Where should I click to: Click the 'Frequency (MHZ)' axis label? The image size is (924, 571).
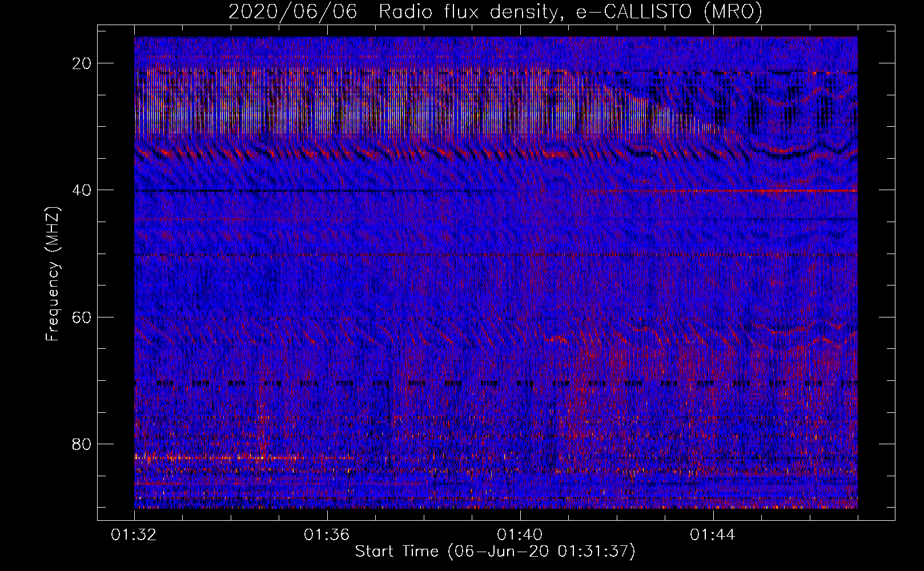tap(53, 274)
